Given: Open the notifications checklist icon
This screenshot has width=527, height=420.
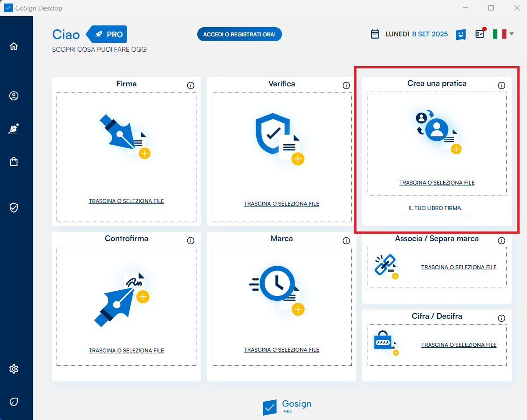Looking at the screenshot, I should pyautogui.click(x=480, y=34).
